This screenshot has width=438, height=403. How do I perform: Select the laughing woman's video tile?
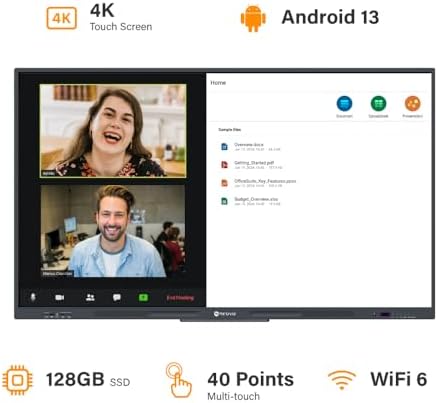coord(113,130)
